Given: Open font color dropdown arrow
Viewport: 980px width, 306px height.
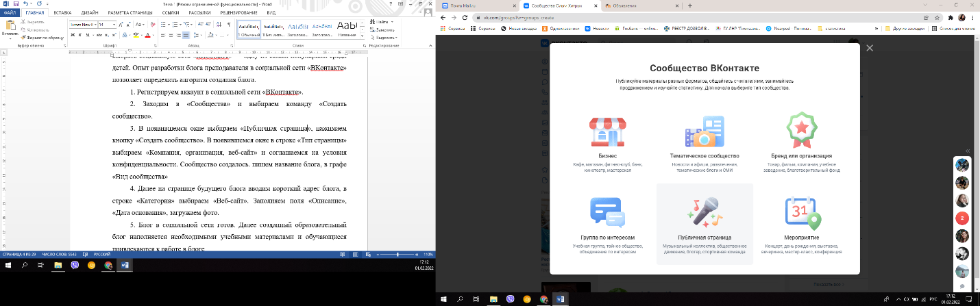Looking at the screenshot, I should 154,35.
